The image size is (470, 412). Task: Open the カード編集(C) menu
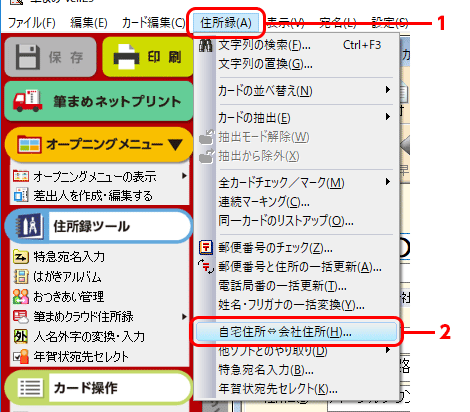(x=153, y=23)
